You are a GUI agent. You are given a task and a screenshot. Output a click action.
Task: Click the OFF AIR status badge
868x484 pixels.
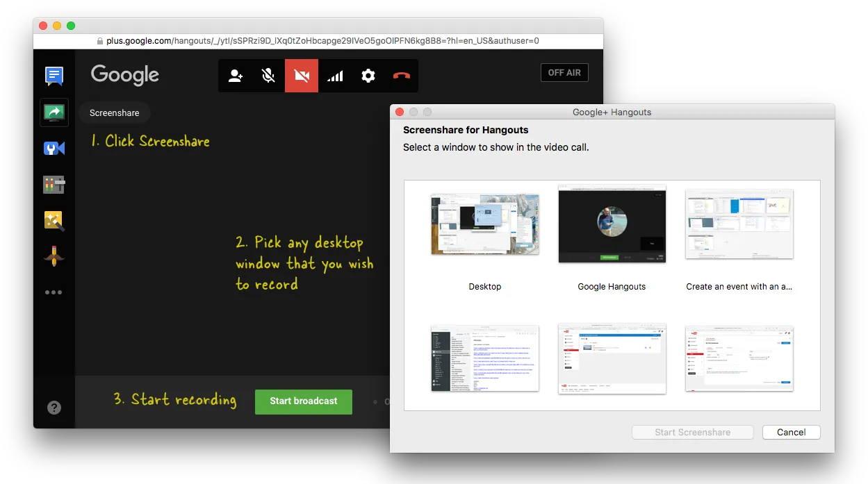(x=564, y=72)
